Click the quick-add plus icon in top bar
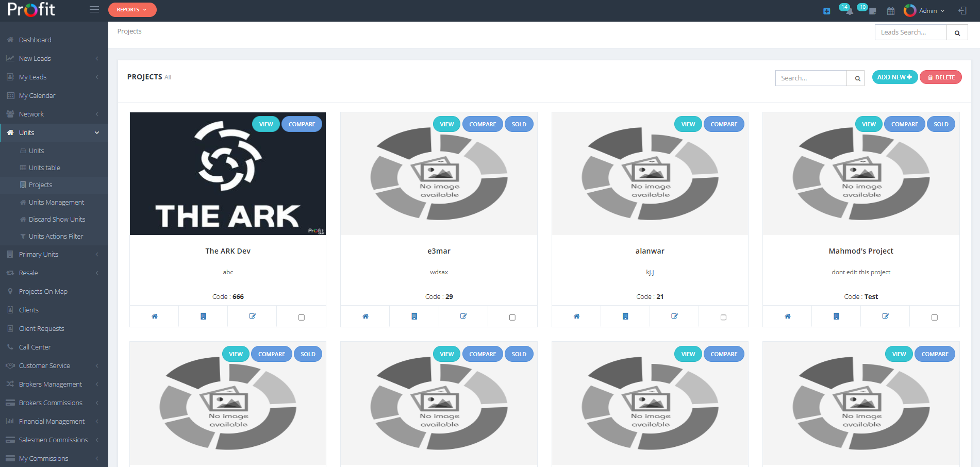The image size is (980, 467). 826,10
